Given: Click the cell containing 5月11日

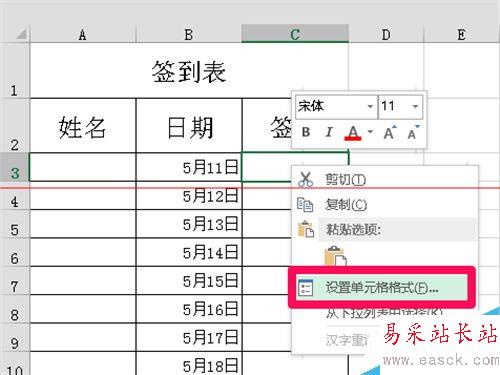Looking at the screenshot, I should pos(189,167).
